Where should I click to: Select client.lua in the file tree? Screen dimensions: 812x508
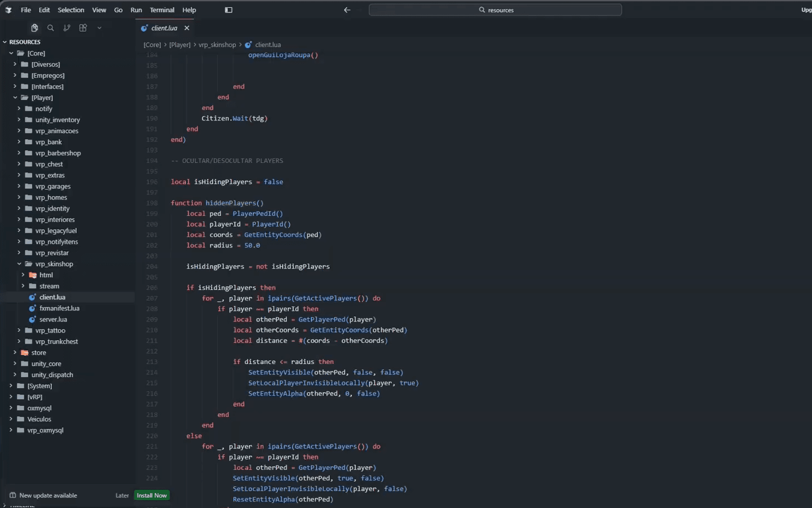[x=67, y=297]
